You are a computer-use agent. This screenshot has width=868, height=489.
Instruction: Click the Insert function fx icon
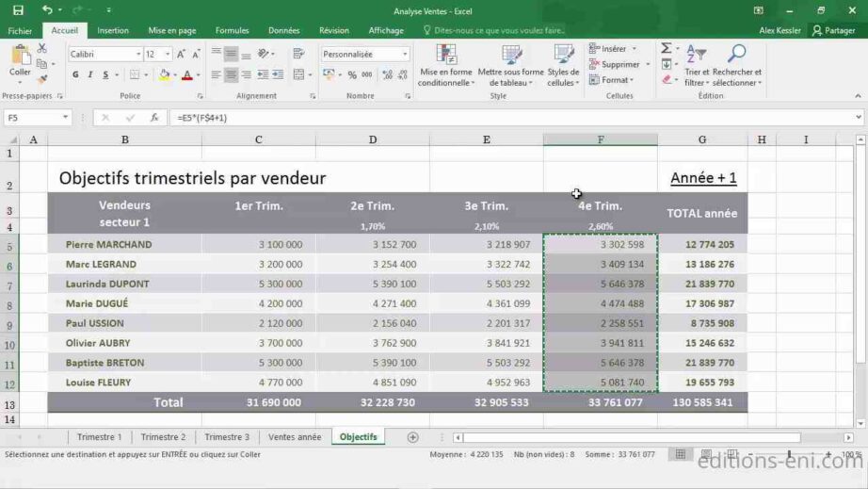pyautogui.click(x=154, y=118)
